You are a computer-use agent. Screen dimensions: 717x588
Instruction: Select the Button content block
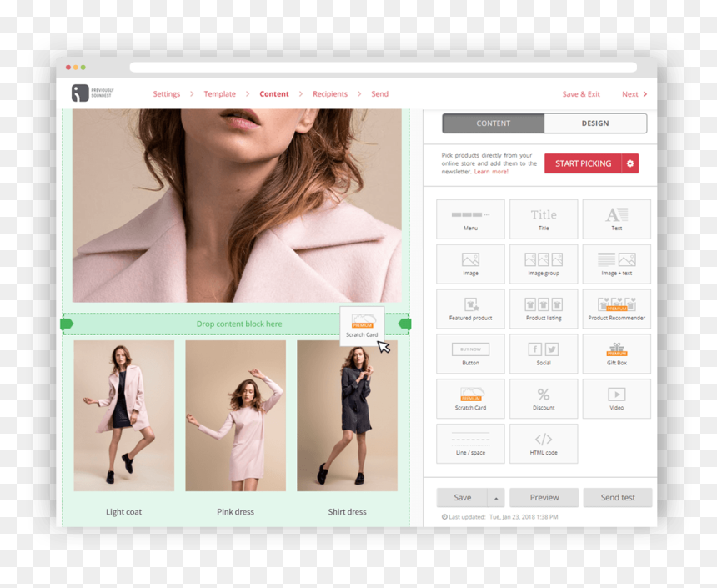tap(470, 354)
